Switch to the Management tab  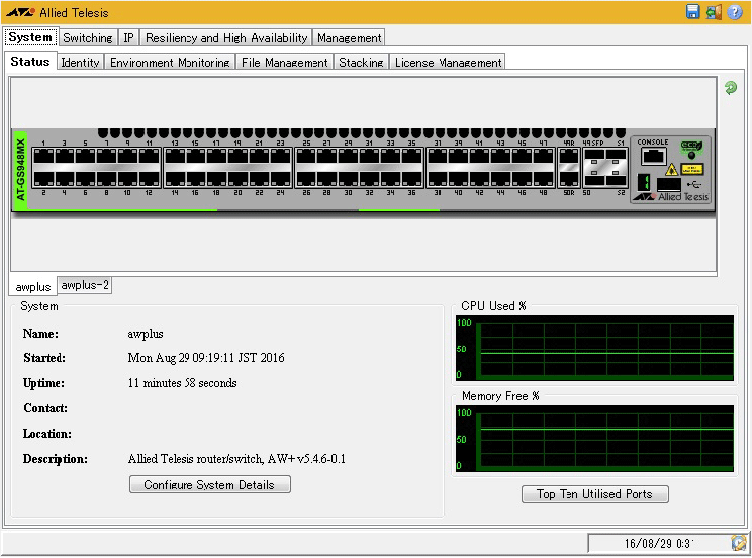pos(349,37)
